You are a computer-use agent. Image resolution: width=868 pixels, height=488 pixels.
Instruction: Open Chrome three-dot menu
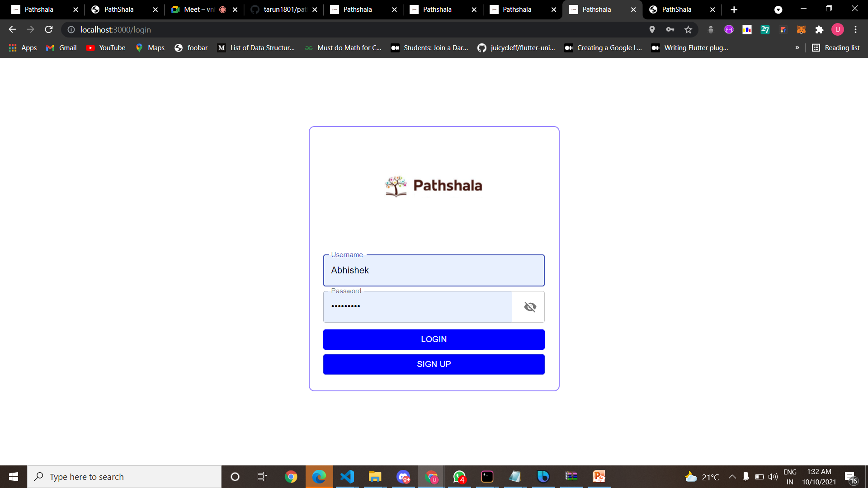tap(855, 30)
